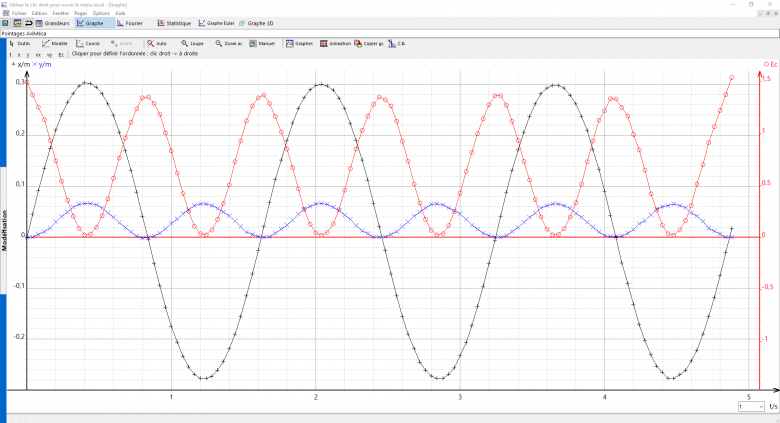780x423 pixels.
Task: Open the Pages menu
Action: pyautogui.click(x=81, y=13)
